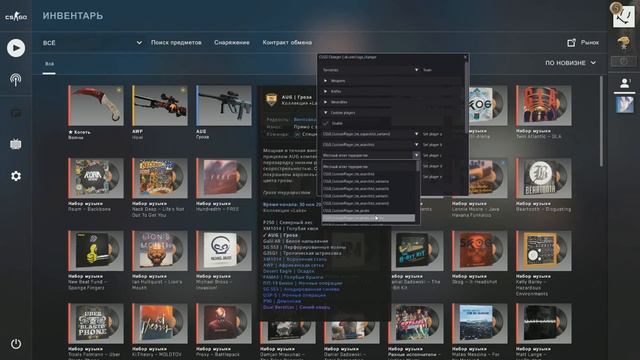640x360 pixels.
Task: Click the market external-link icon beside Рынок
Action: coord(571,42)
